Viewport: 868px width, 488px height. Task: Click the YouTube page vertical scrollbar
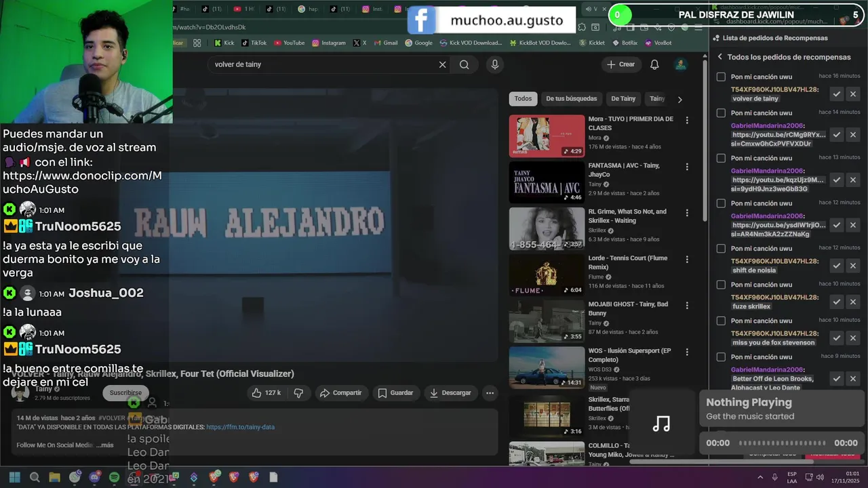pyautogui.click(x=705, y=142)
